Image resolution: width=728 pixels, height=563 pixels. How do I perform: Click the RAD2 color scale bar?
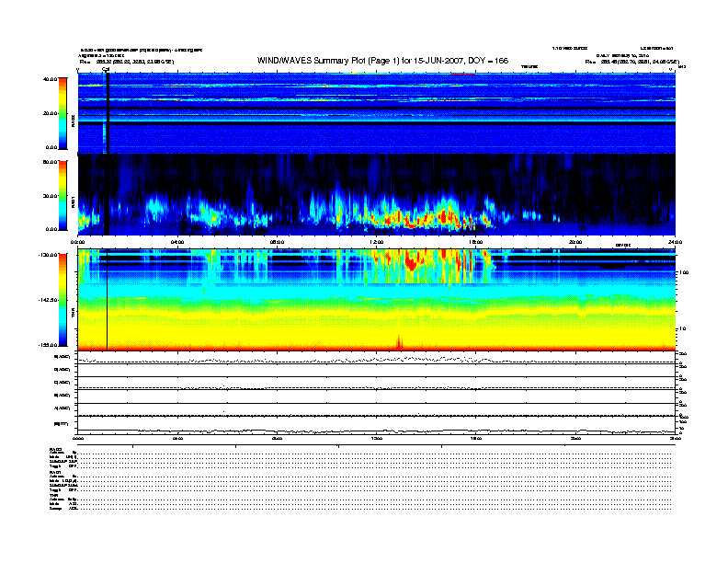(x=63, y=113)
